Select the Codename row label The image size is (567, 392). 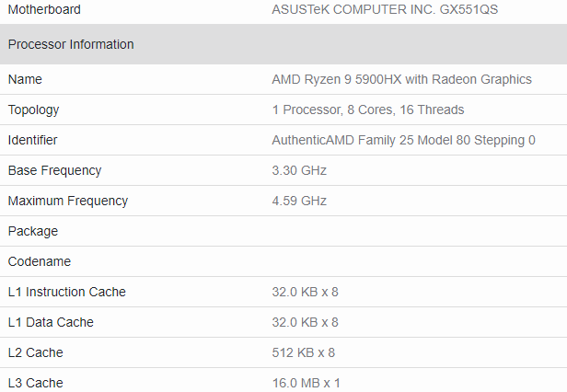(40, 261)
